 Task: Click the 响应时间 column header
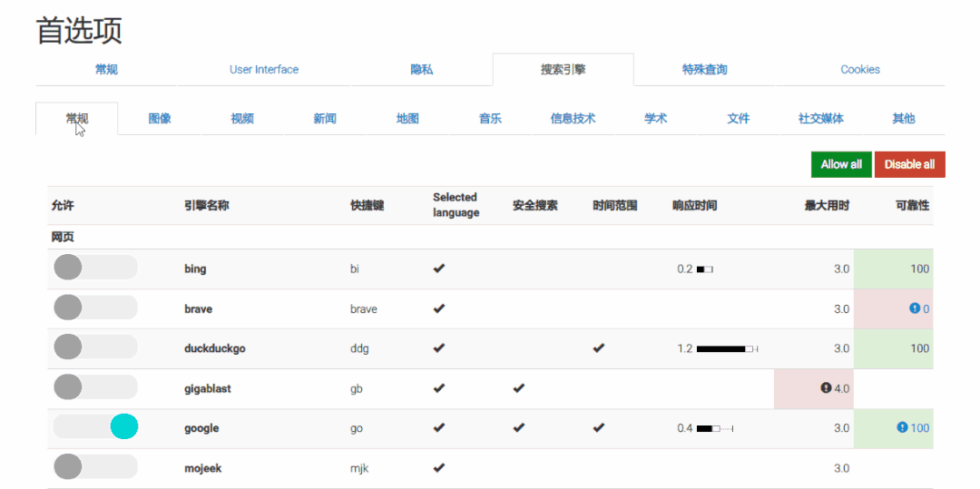click(x=695, y=205)
